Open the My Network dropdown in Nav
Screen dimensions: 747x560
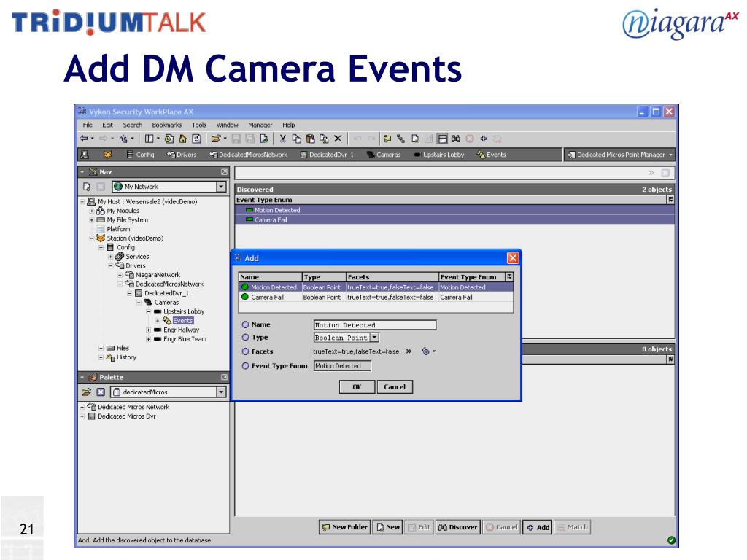[221, 187]
